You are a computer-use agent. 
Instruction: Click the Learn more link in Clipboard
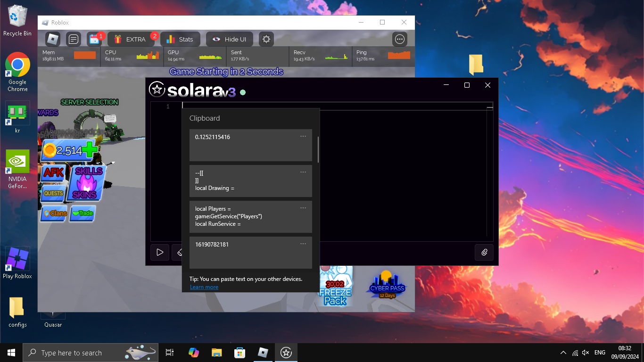(x=204, y=287)
